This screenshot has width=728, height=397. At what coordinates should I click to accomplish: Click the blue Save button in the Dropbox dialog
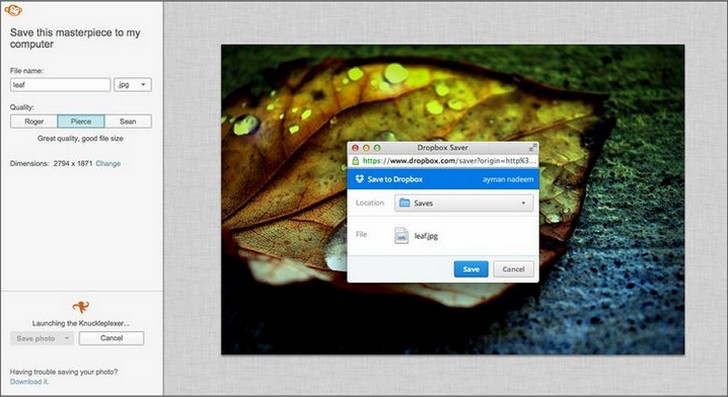point(471,269)
